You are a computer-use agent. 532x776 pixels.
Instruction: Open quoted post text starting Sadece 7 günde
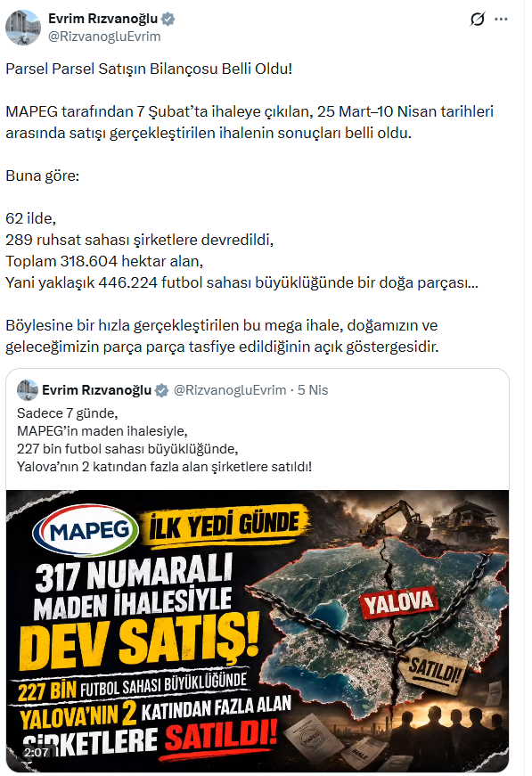click(x=164, y=440)
